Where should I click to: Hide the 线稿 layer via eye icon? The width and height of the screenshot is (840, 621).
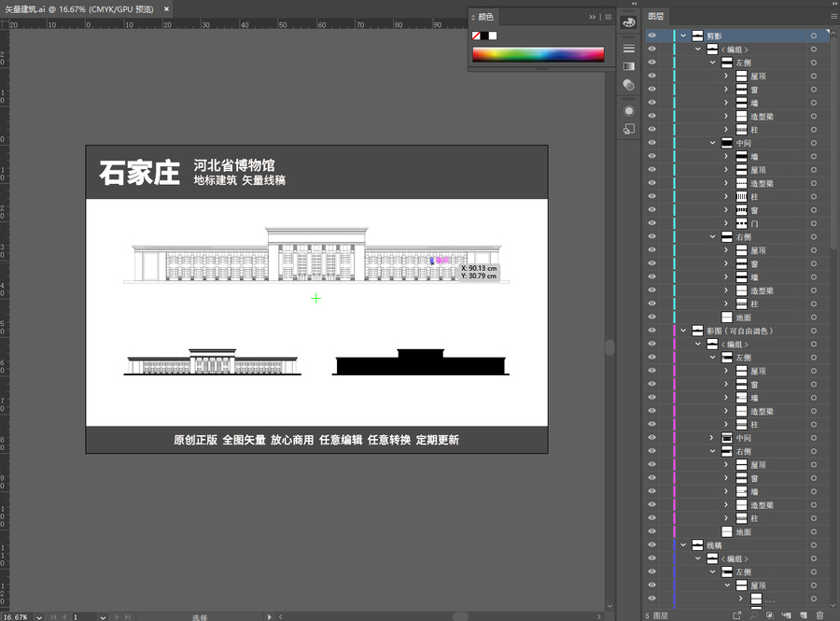pyautogui.click(x=652, y=545)
